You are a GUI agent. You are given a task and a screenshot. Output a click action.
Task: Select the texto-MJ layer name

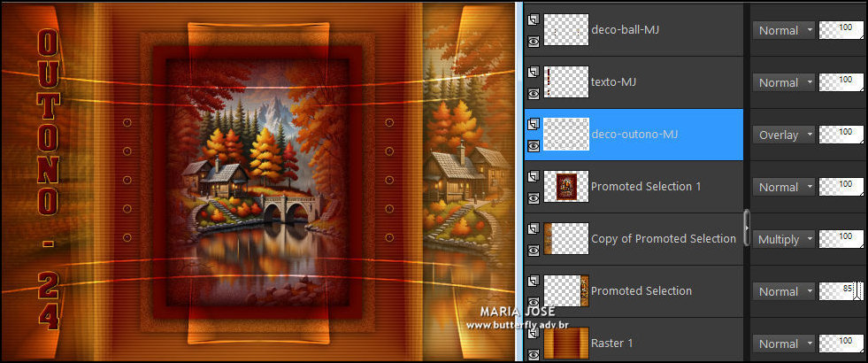pos(614,82)
